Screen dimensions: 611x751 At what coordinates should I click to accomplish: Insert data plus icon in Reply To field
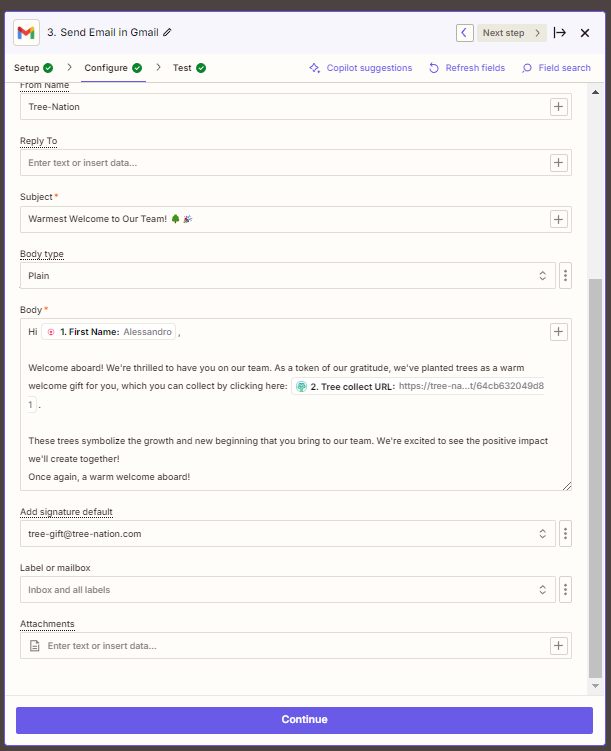click(x=558, y=163)
